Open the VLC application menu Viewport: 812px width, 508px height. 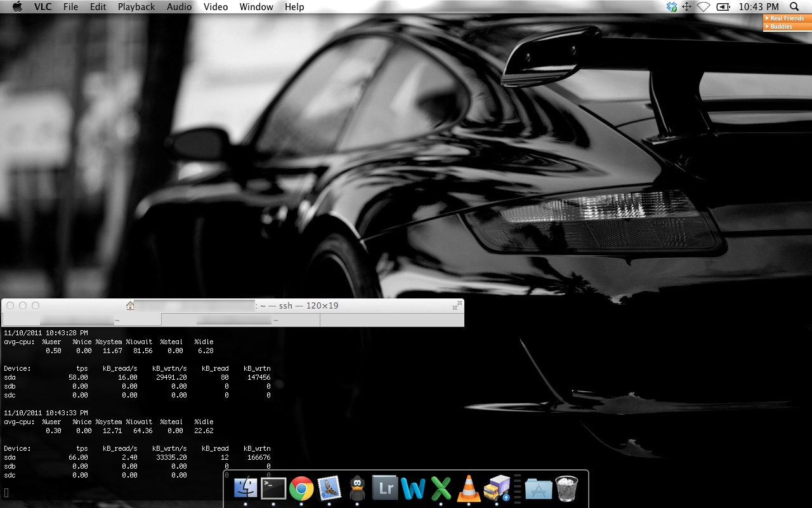coord(43,7)
